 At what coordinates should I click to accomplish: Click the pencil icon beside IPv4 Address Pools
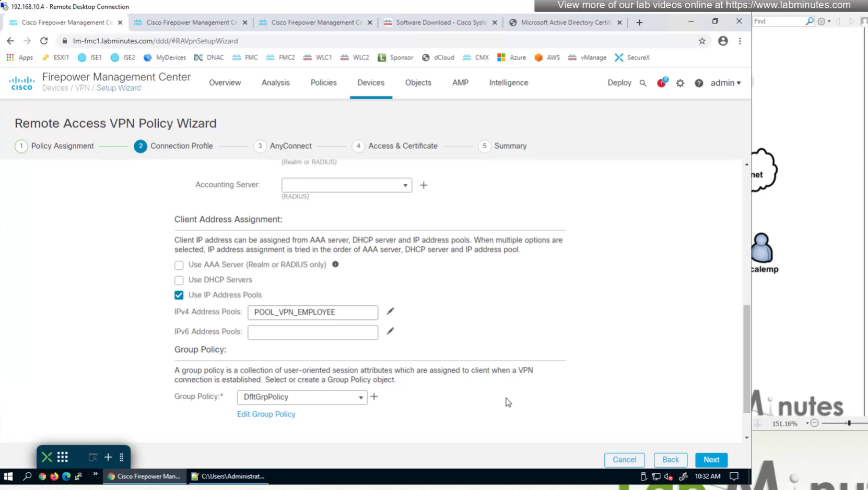point(390,312)
